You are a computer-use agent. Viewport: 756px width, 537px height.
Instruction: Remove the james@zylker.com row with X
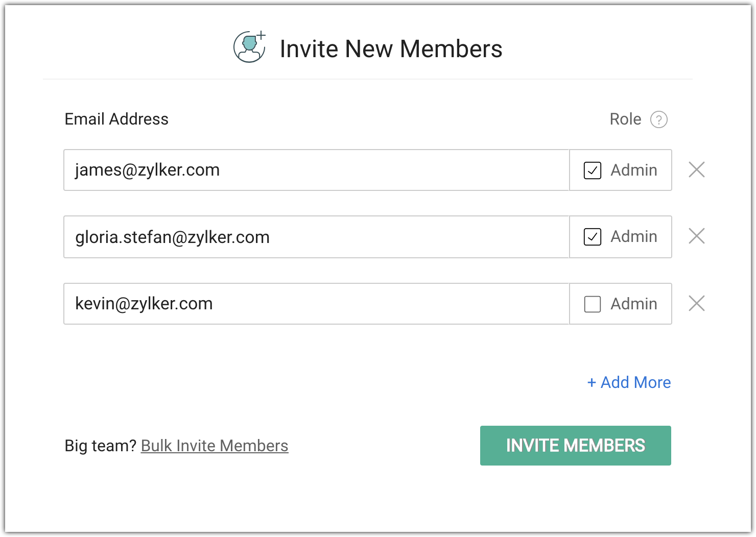pos(696,169)
